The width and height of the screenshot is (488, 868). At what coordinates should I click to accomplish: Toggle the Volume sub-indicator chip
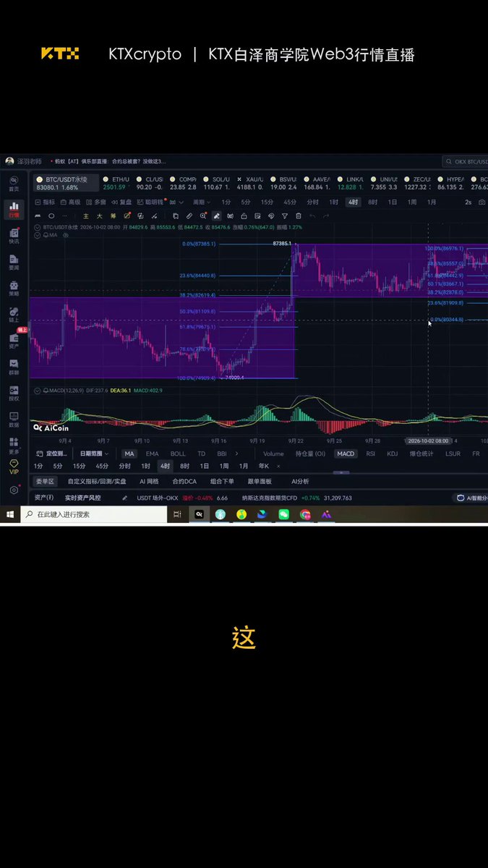tap(273, 454)
